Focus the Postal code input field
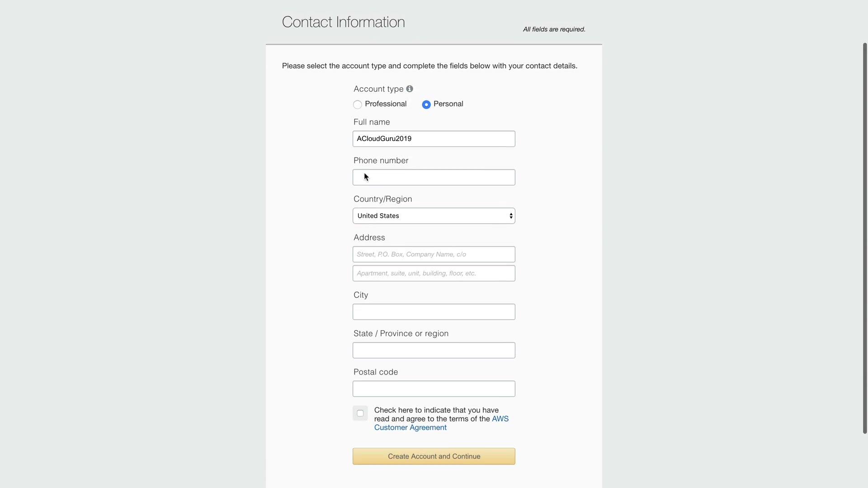The width and height of the screenshot is (868, 488). (434, 389)
